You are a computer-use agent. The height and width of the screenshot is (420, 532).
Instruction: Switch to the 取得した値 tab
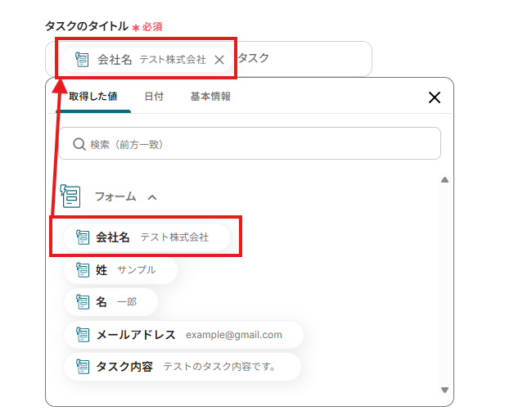coord(93,97)
